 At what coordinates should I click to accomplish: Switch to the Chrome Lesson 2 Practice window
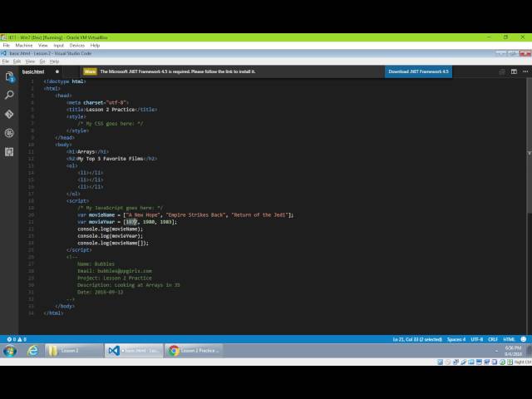(x=195, y=351)
